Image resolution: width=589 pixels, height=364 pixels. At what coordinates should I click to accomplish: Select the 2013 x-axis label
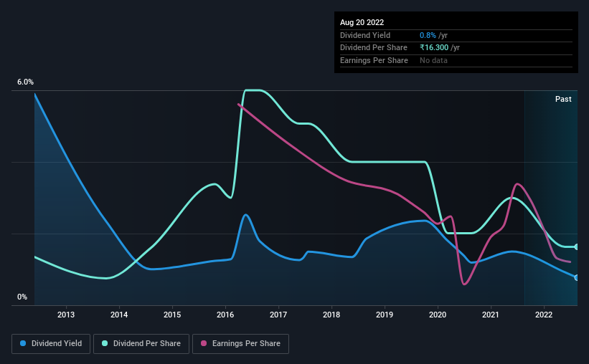tap(66, 315)
